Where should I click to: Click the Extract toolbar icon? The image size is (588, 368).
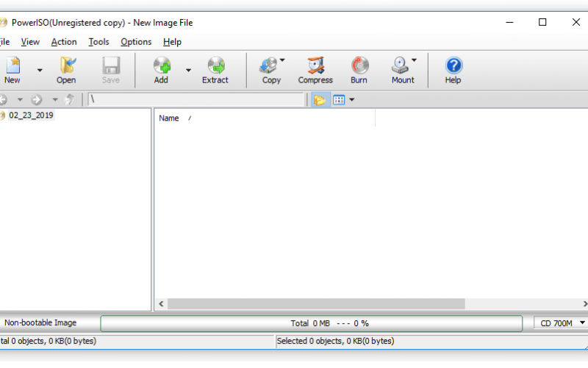[215, 66]
